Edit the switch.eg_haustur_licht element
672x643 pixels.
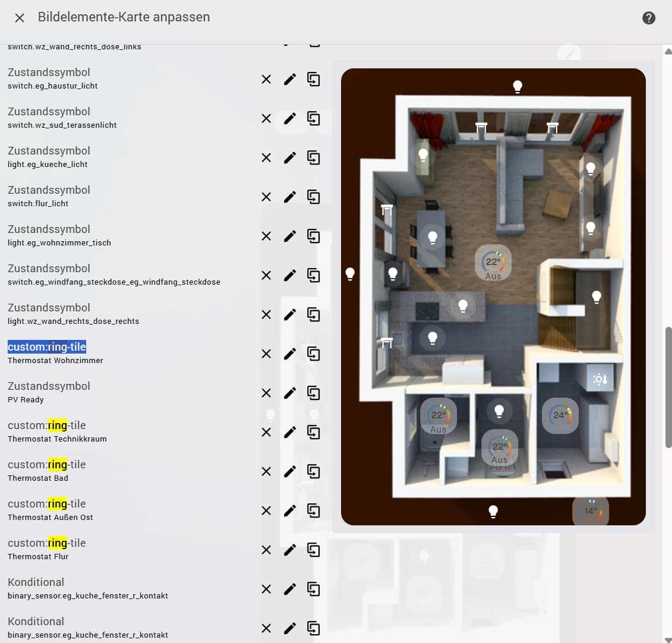coord(290,79)
